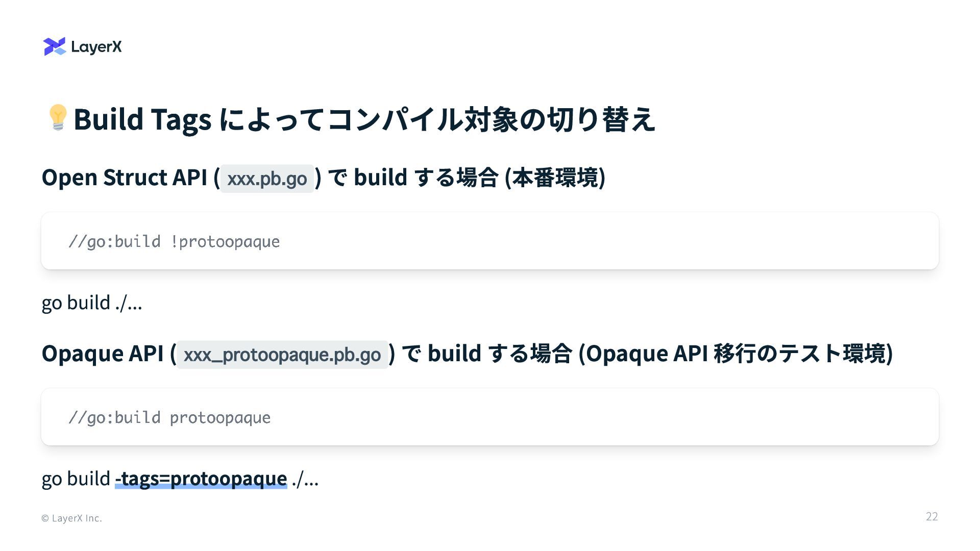980x551 pixels.
Task: Click the blue underline highlight under tags
Action: 201,487
